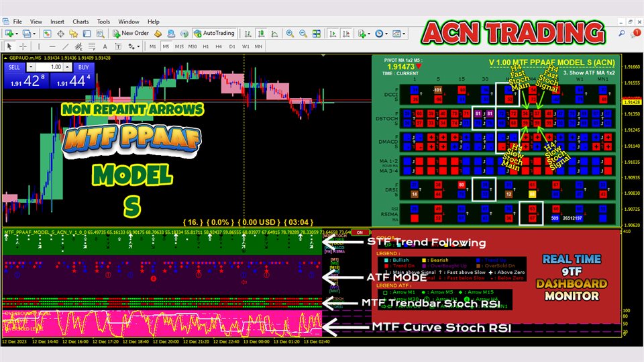The image size is (644, 362).
Task: Click the zoom out magnifier icon
Action: click(x=302, y=33)
